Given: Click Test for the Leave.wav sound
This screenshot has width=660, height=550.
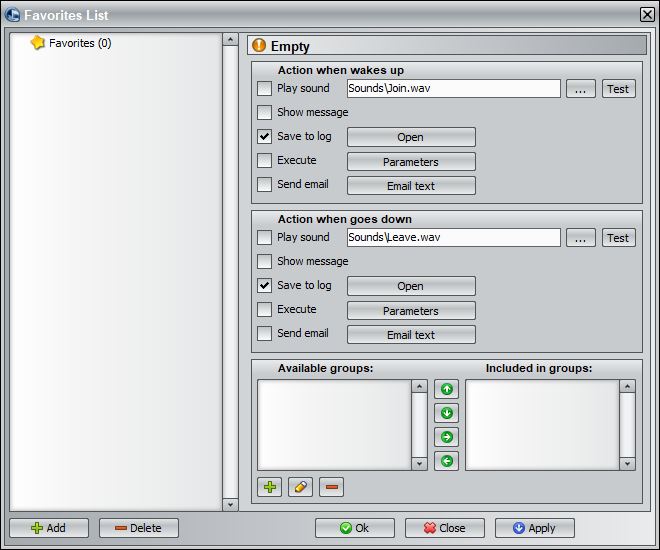Looking at the screenshot, I should [618, 238].
